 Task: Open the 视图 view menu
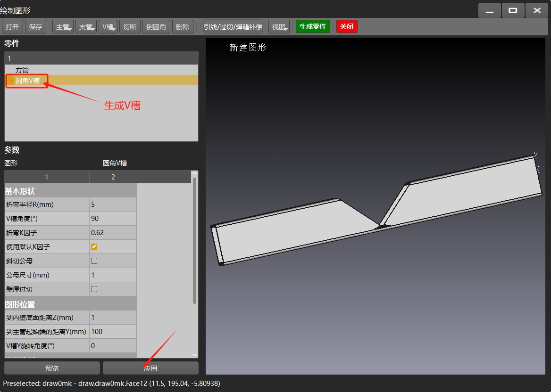[x=279, y=27]
